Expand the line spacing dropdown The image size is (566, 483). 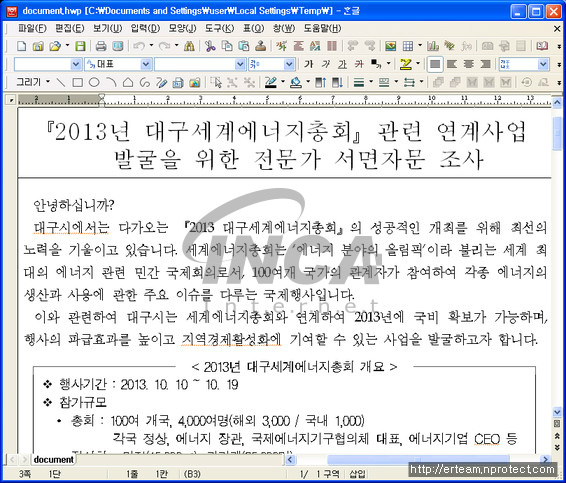coord(543,64)
